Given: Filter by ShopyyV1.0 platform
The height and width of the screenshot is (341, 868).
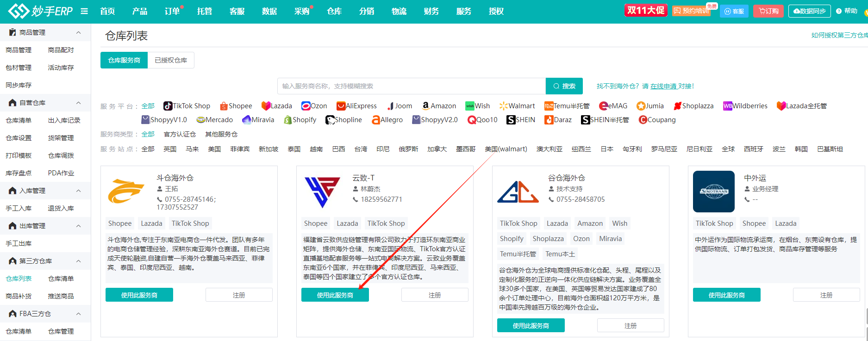Looking at the screenshot, I should pos(164,120).
